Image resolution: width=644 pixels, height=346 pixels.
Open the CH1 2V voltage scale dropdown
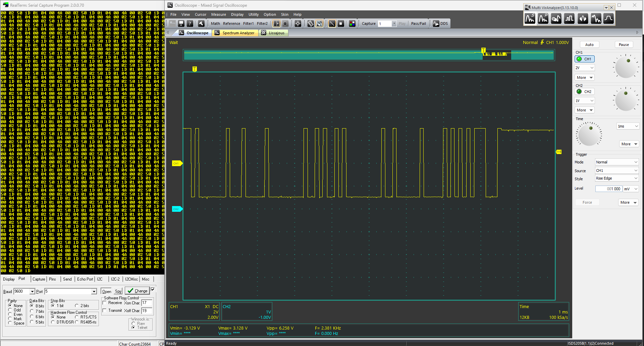(585, 68)
